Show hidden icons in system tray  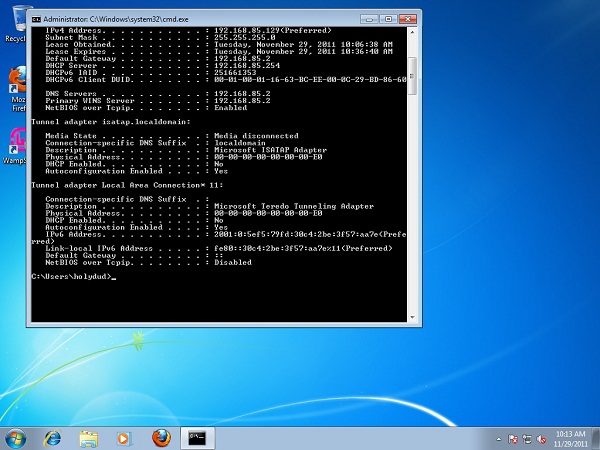click(499, 437)
